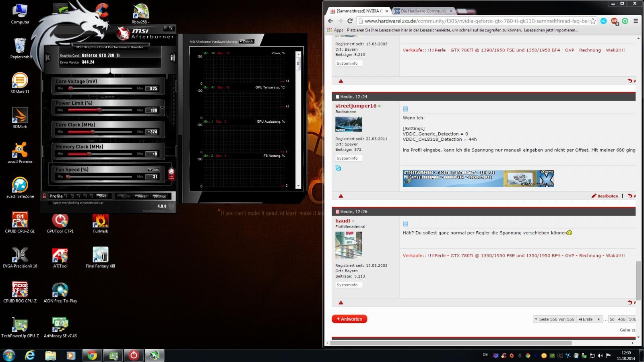Click the Lesezeichen jetzt importieren link
The width and height of the screenshot is (644, 362).
[x=551, y=30]
